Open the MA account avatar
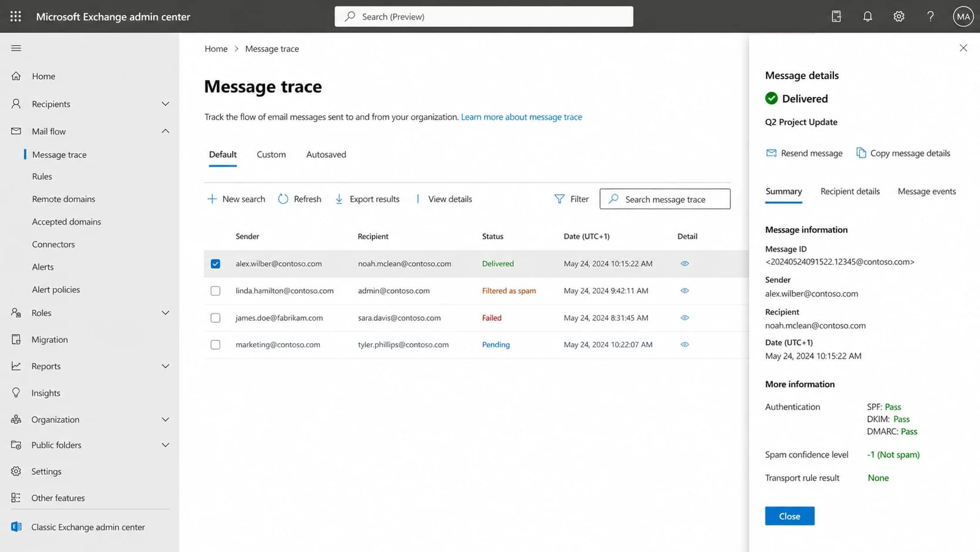 [x=963, y=16]
